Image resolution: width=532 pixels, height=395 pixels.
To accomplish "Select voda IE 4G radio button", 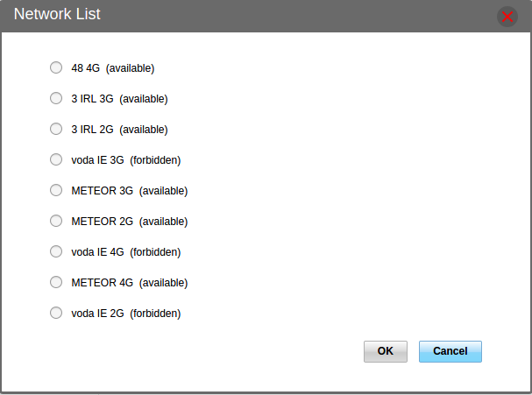I will coord(56,251).
